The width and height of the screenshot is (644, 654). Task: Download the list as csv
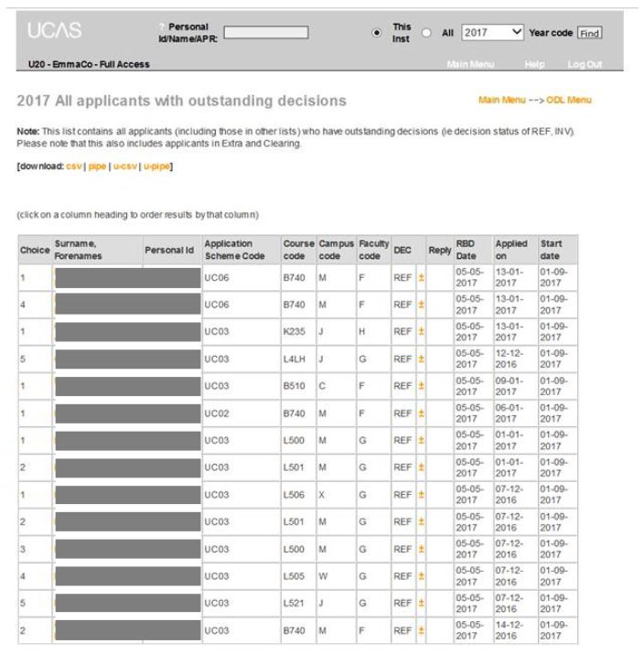[74, 166]
